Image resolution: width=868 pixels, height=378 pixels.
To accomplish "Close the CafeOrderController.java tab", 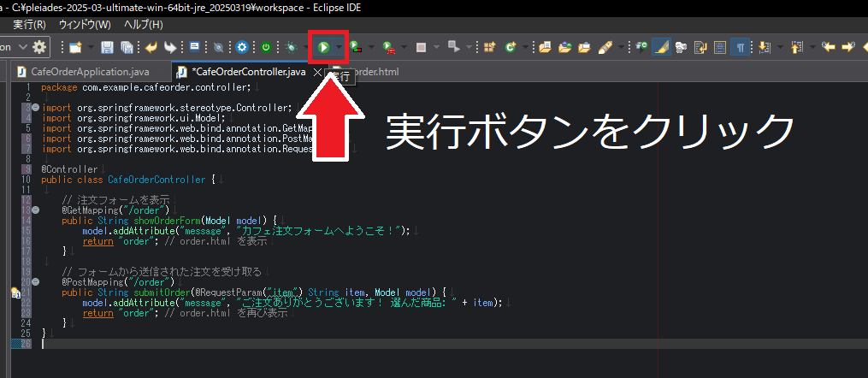I will (318, 73).
